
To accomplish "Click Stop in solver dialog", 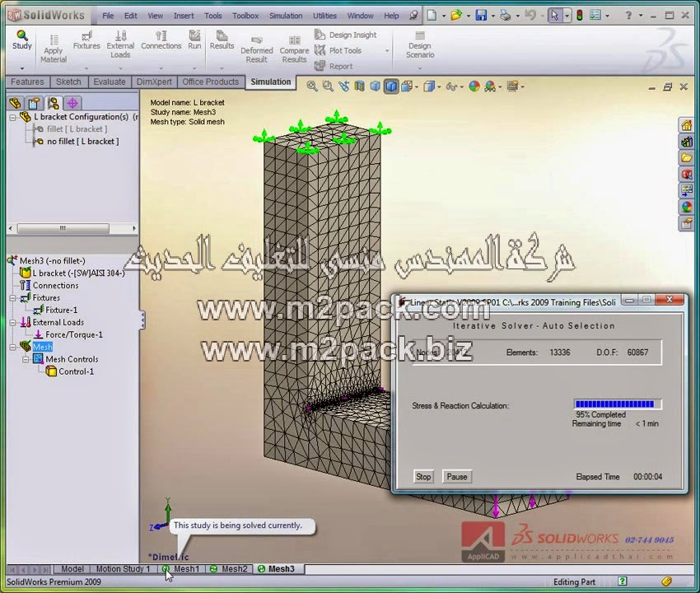I will tap(423, 476).
